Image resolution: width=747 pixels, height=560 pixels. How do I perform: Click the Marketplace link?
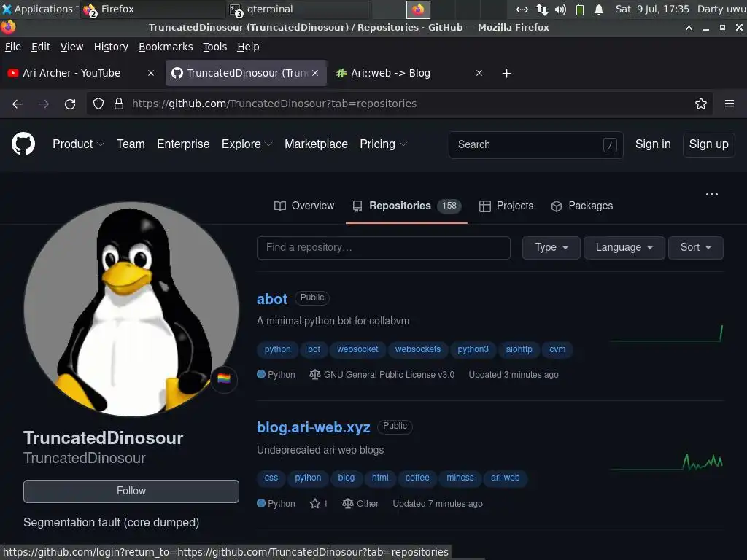click(x=316, y=144)
